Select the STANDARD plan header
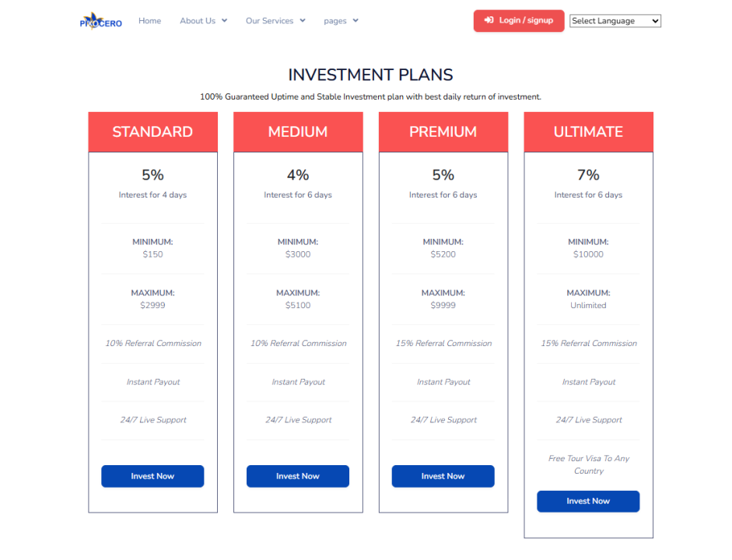The width and height of the screenshot is (732, 560). pyautogui.click(x=152, y=131)
